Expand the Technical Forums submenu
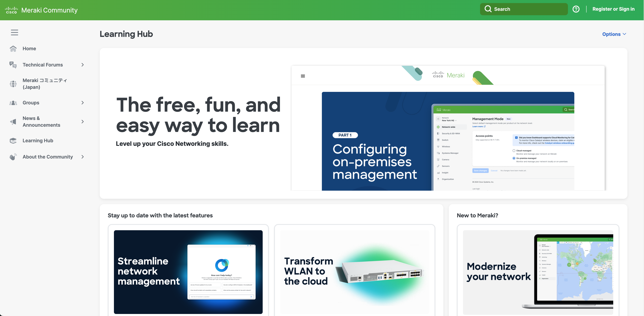 click(82, 65)
